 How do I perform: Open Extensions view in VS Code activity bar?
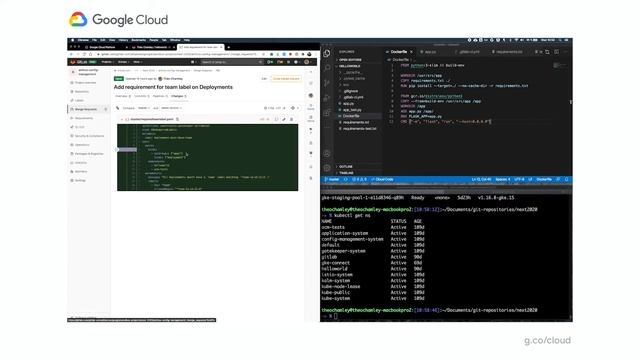(x=327, y=113)
